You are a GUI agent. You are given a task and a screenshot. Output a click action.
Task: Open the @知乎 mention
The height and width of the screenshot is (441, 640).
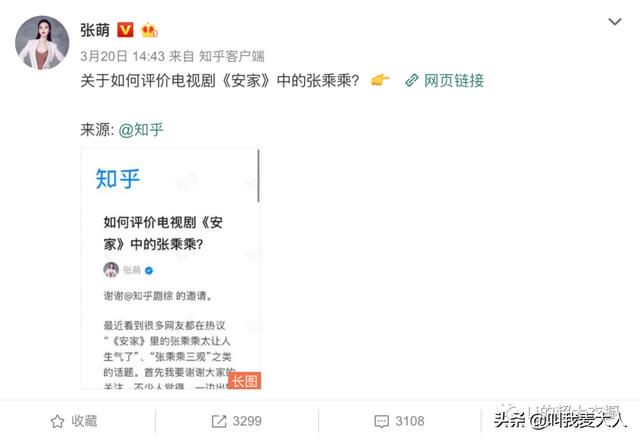tap(141, 129)
